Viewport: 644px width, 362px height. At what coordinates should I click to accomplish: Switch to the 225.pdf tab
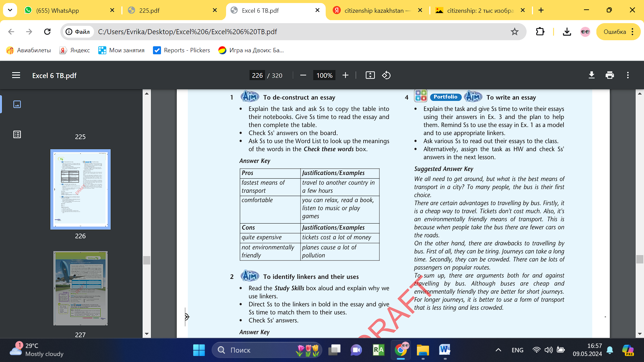click(149, 10)
